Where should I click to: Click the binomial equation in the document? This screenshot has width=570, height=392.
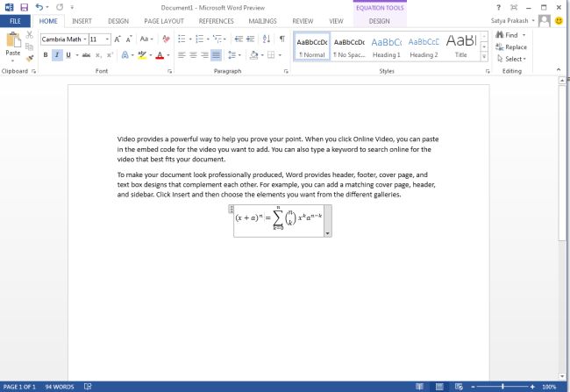[x=279, y=218]
